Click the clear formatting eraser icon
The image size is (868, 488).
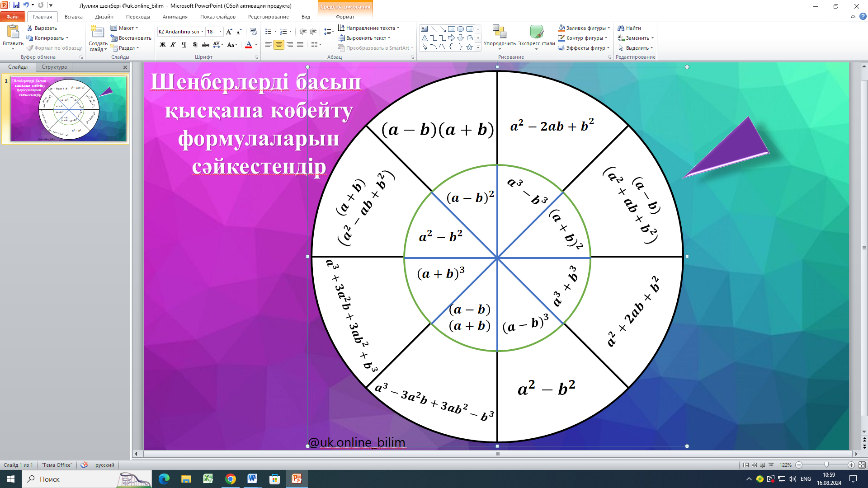(x=254, y=32)
